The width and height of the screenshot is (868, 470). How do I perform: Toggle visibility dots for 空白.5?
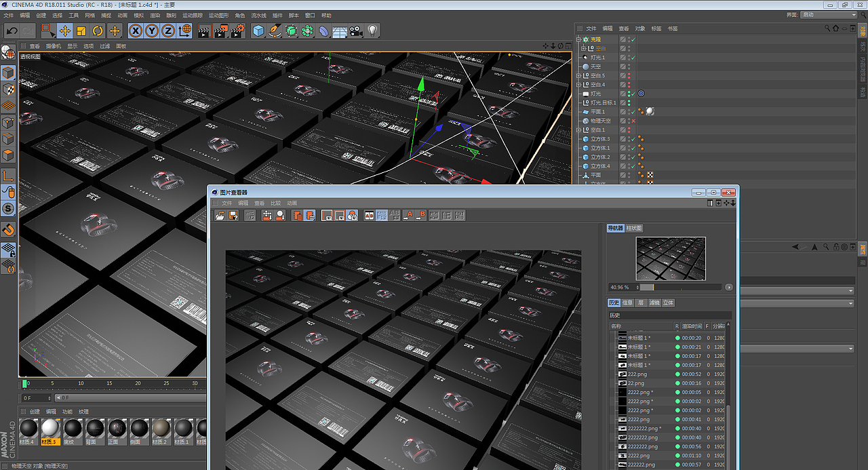(628, 75)
